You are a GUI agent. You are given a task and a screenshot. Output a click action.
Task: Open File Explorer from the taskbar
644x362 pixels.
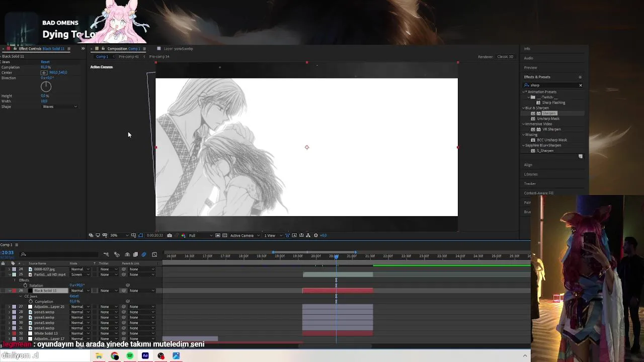[x=99, y=356]
